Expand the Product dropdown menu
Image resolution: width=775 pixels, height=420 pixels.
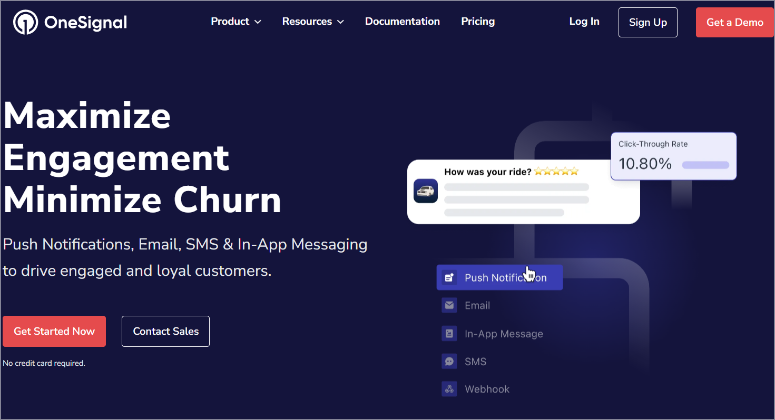pyautogui.click(x=236, y=21)
